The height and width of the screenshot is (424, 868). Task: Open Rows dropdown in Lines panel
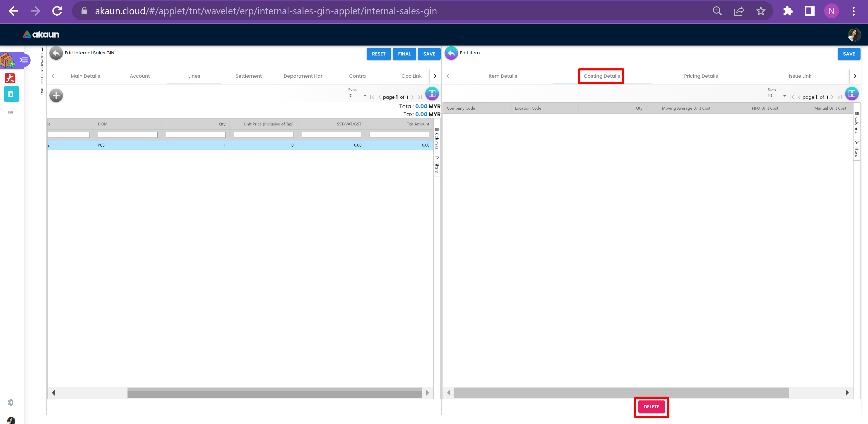click(x=357, y=96)
